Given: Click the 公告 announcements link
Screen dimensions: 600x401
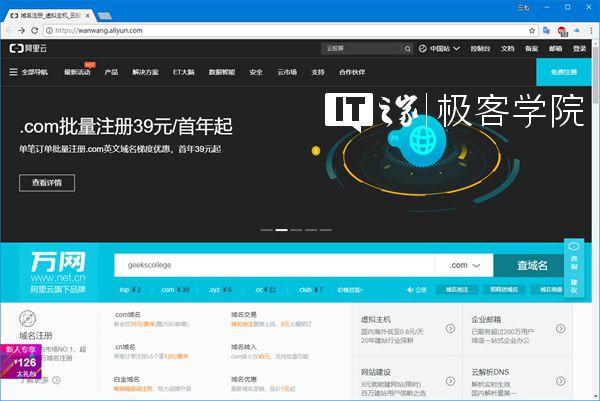Looking at the screenshot, I should pyautogui.click(x=421, y=290).
